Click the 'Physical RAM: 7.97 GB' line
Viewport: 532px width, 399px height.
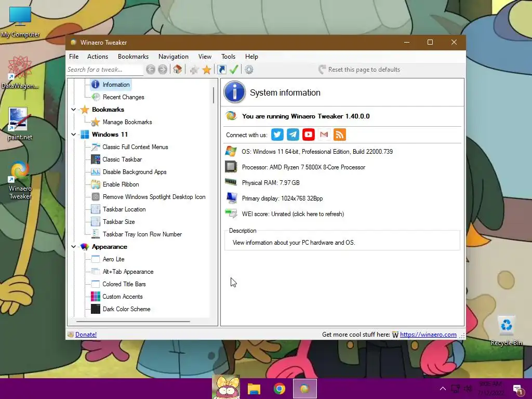pyautogui.click(x=271, y=183)
